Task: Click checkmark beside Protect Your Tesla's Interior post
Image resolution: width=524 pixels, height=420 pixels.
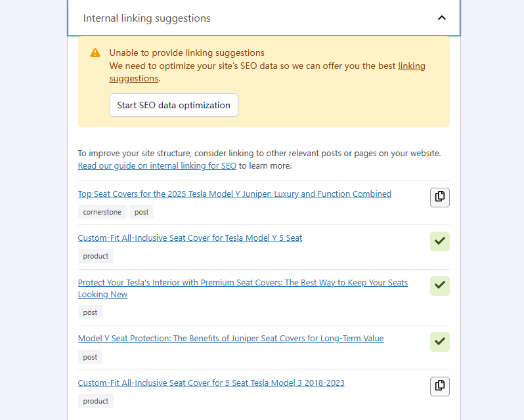Action: [x=439, y=285]
